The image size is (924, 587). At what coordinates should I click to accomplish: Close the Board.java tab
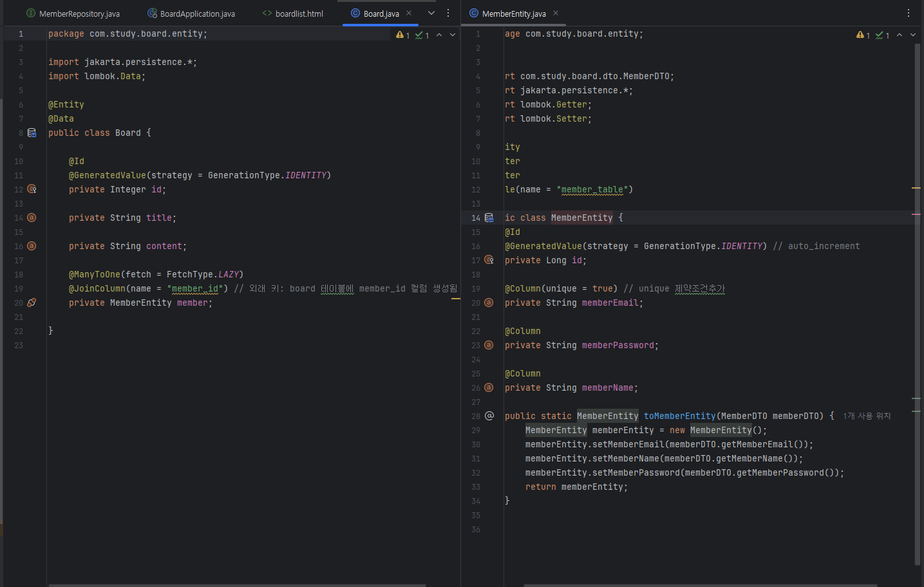point(409,13)
